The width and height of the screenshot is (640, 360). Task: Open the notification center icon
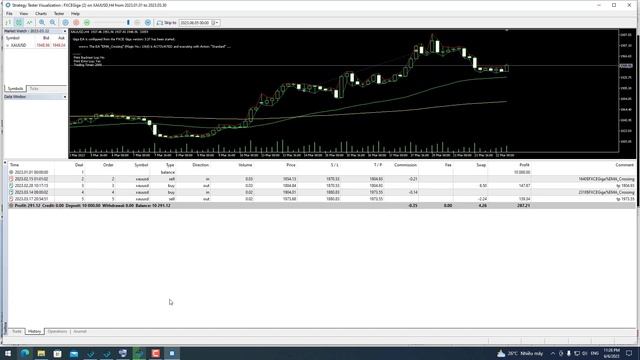(x=629, y=353)
